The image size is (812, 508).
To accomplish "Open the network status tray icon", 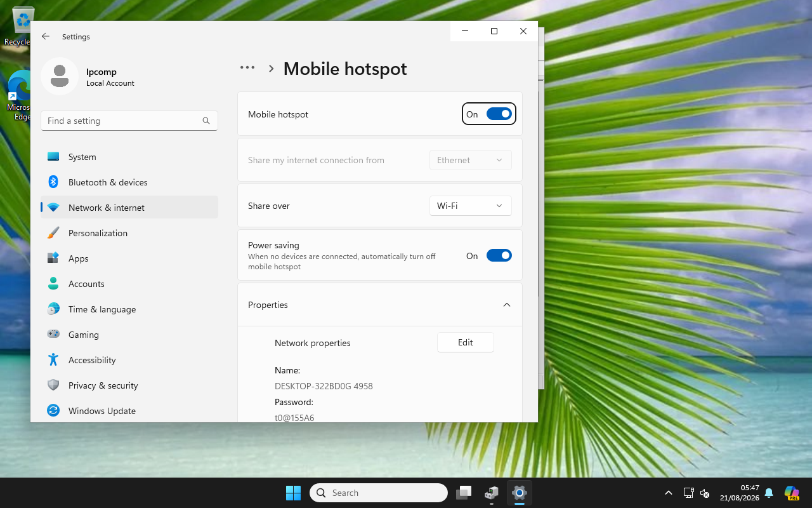I will 689,493.
